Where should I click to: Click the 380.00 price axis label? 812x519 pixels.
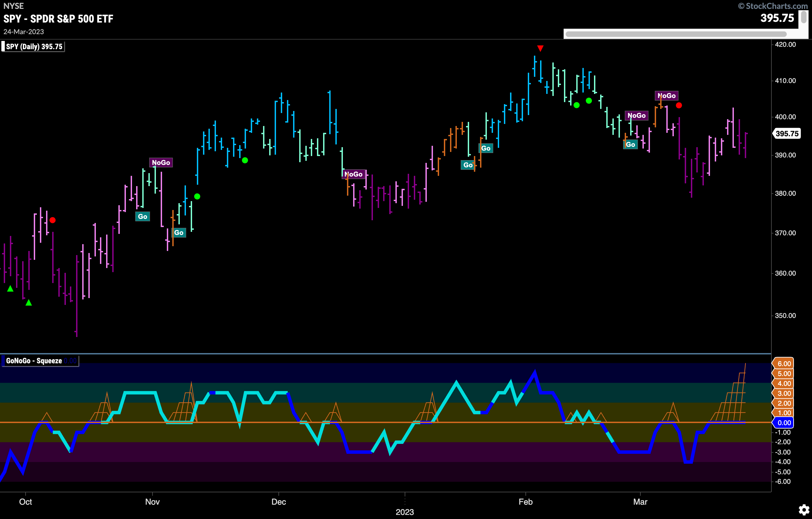tap(785, 193)
